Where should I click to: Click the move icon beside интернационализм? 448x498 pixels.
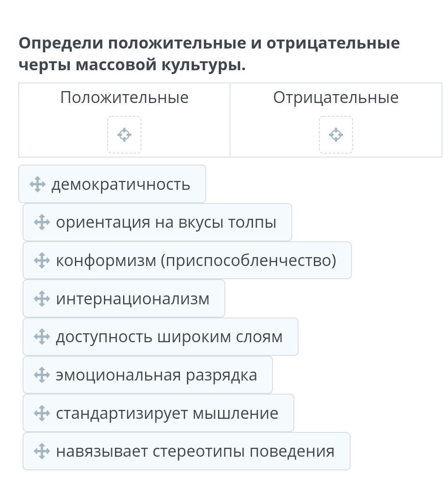[x=42, y=298]
